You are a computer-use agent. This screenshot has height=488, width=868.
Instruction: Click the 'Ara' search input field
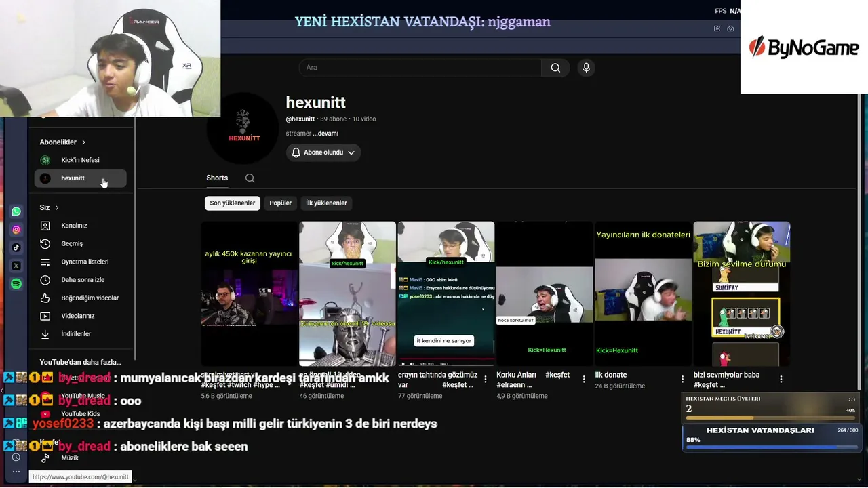tap(420, 68)
